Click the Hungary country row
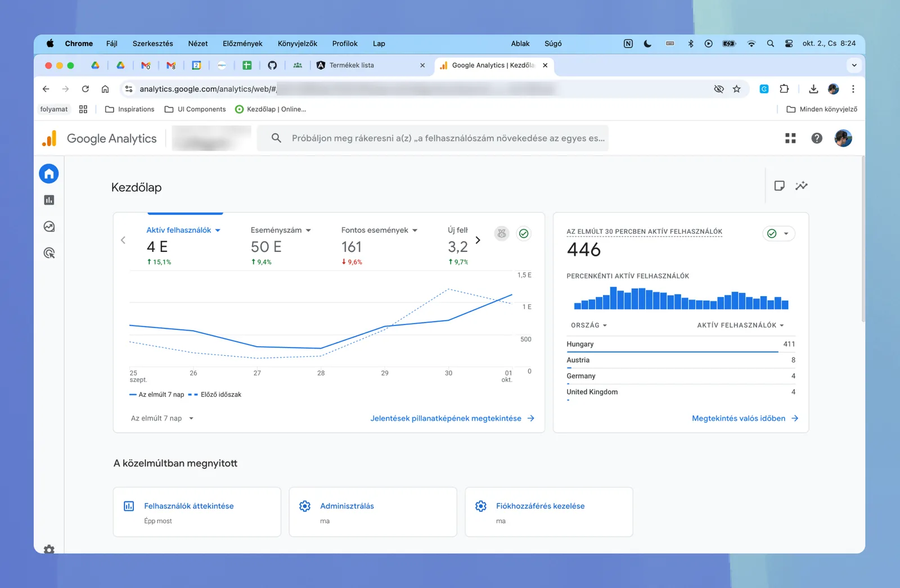The height and width of the screenshot is (588, 900). pyautogui.click(x=681, y=345)
